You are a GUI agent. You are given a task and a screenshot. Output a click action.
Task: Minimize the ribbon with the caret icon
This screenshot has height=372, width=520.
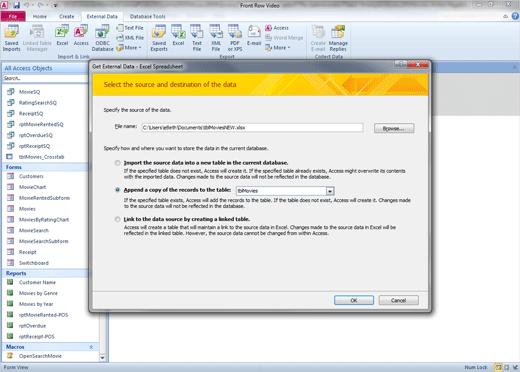505,16
